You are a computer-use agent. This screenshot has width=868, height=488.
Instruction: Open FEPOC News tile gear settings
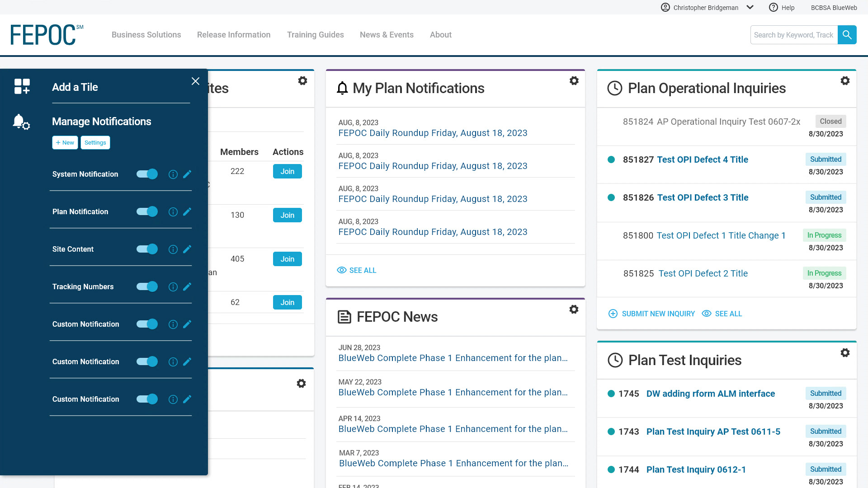pos(574,310)
